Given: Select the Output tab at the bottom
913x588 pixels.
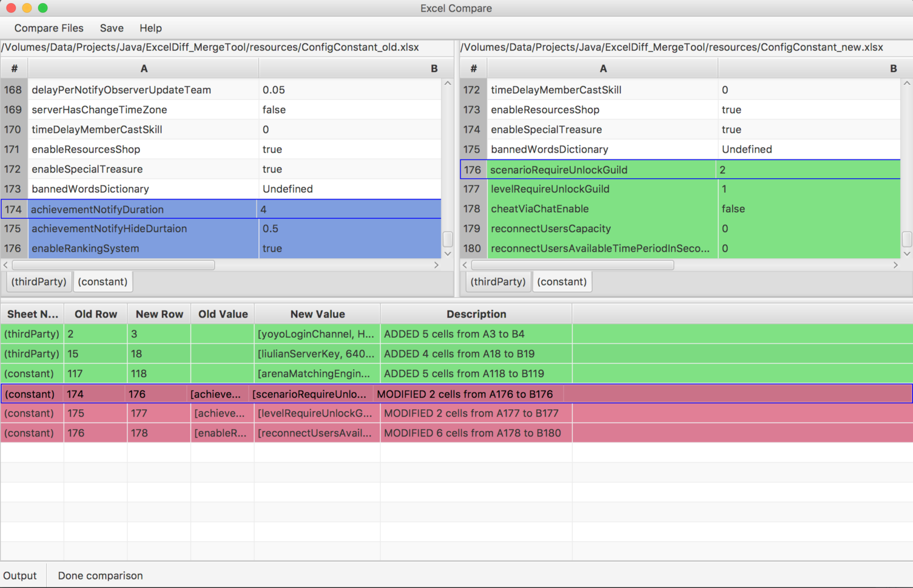Looking at the screenshot, I should (20, 575).
